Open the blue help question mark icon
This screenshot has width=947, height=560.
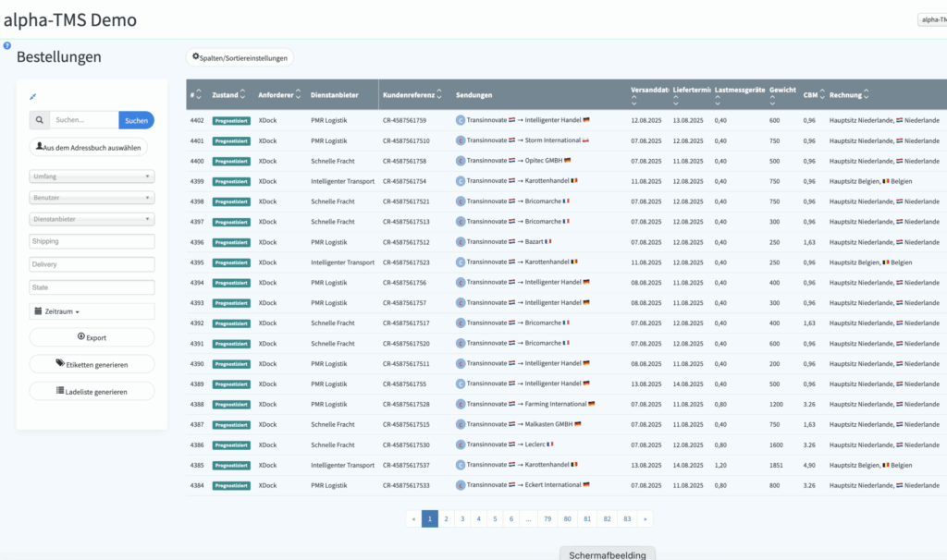coord(7,45)
